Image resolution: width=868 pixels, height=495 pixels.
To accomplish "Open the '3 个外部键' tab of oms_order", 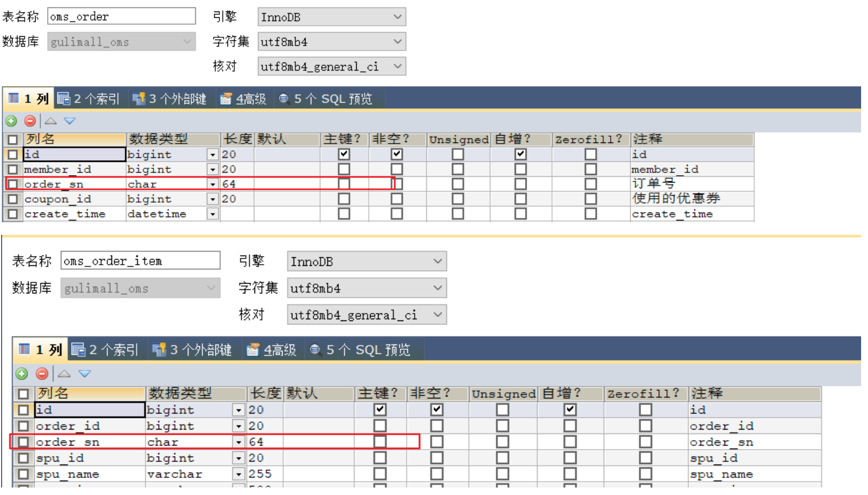I will [169, 99].
